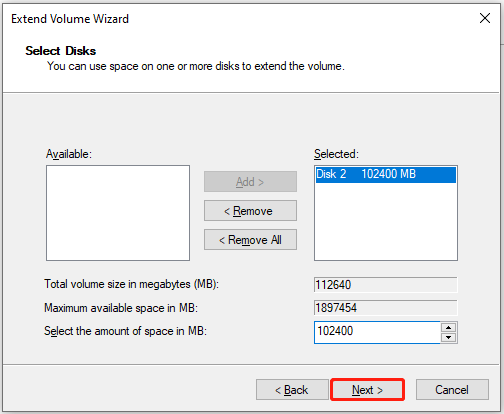Screen dimensions: 504x414
Task: Click inside the empty Available list box
Action: tap(118, 213)
